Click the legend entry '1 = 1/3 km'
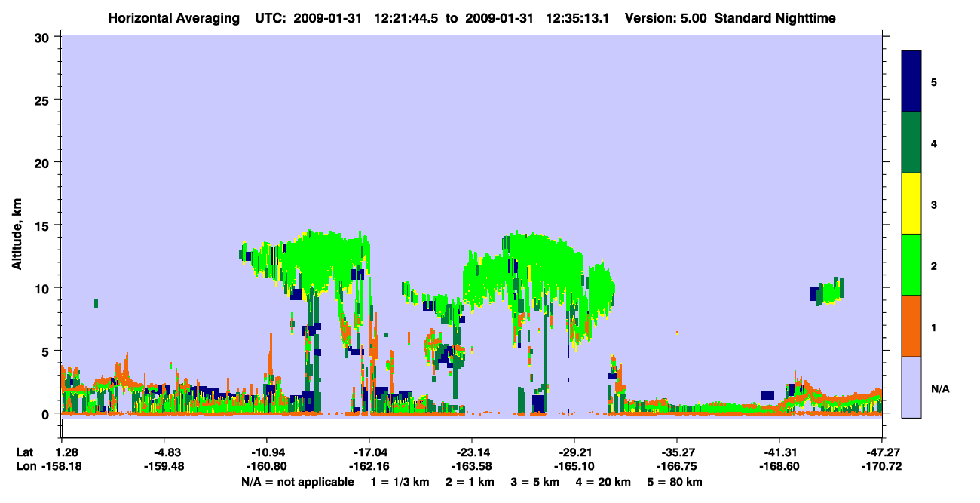This screenshot has width=980, height=503. pos(400,482)
